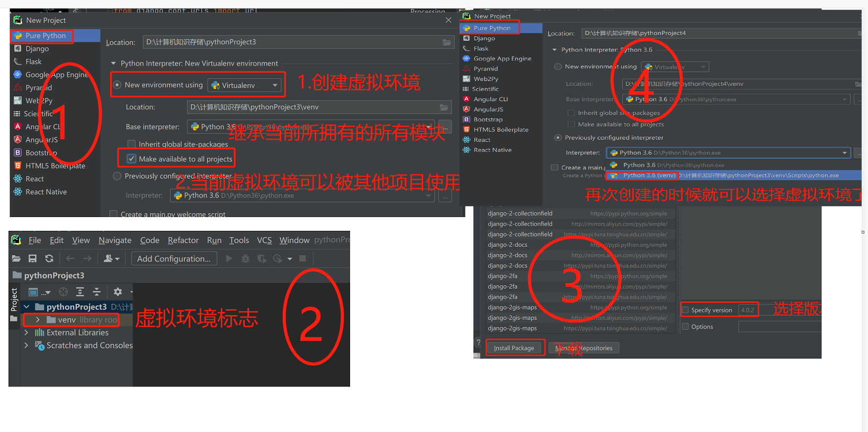Select AngularJS in the pythonProject4 dialog
This screenshot has width=868, height=432.
(x=488, y=109)
